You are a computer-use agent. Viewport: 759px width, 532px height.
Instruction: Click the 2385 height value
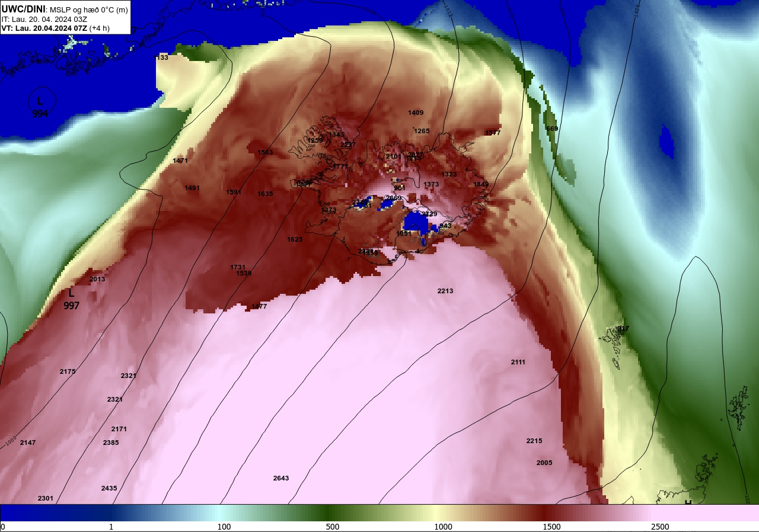(111, 443)
